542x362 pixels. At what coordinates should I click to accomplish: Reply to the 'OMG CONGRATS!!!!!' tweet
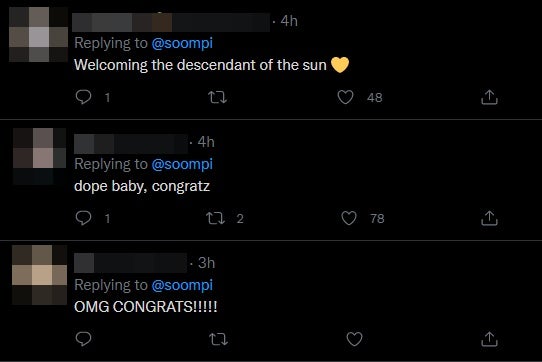83,339
